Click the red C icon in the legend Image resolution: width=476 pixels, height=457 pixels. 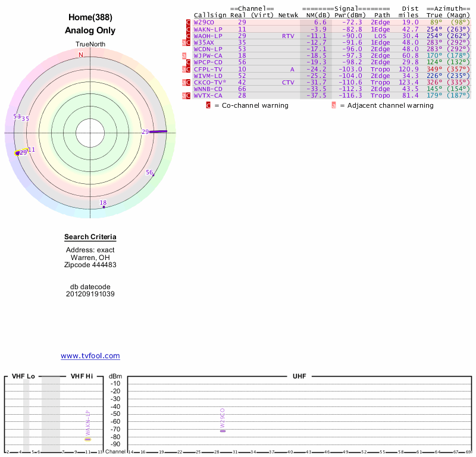click(208, 105)
